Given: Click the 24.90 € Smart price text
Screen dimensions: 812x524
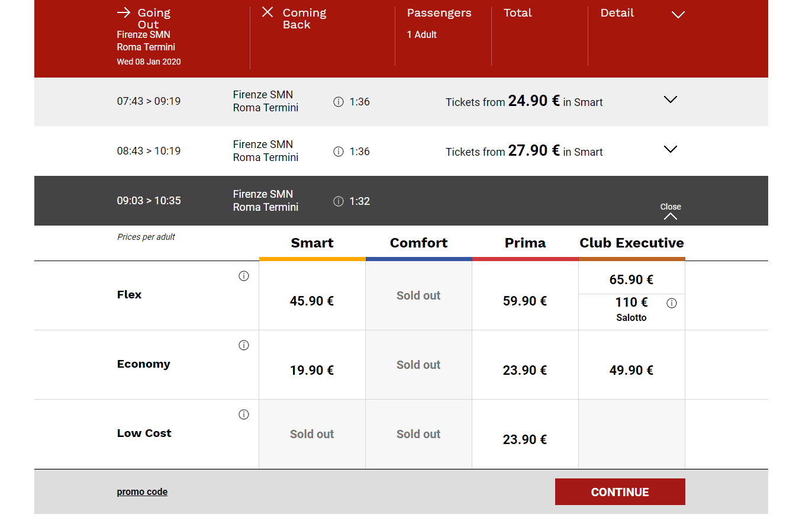Looking at the screenshot, I should click(x=534, y=101).
